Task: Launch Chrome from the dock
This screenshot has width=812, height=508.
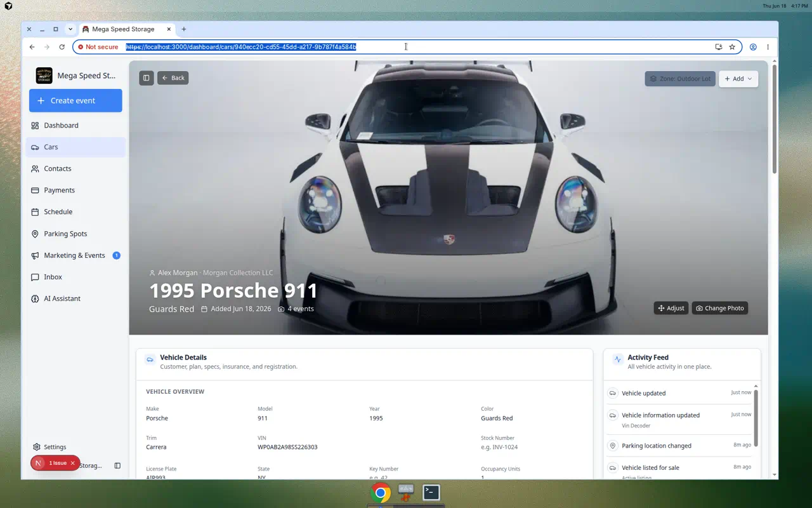Action: click(381, 493)
